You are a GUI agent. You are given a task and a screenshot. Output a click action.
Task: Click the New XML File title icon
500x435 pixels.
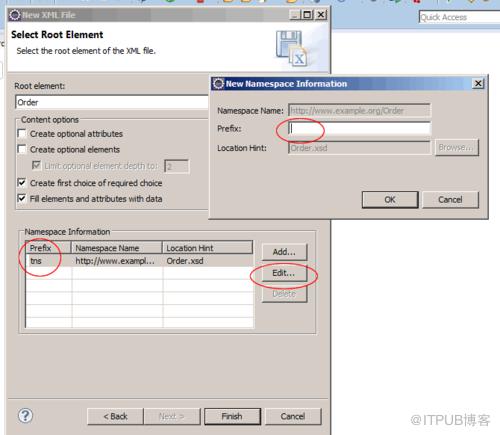click(x=15, y=15)
